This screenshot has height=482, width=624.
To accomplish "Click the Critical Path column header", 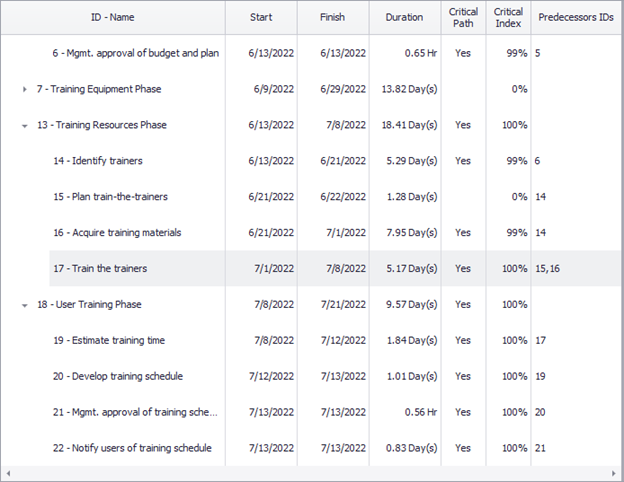I will point(463,18).
